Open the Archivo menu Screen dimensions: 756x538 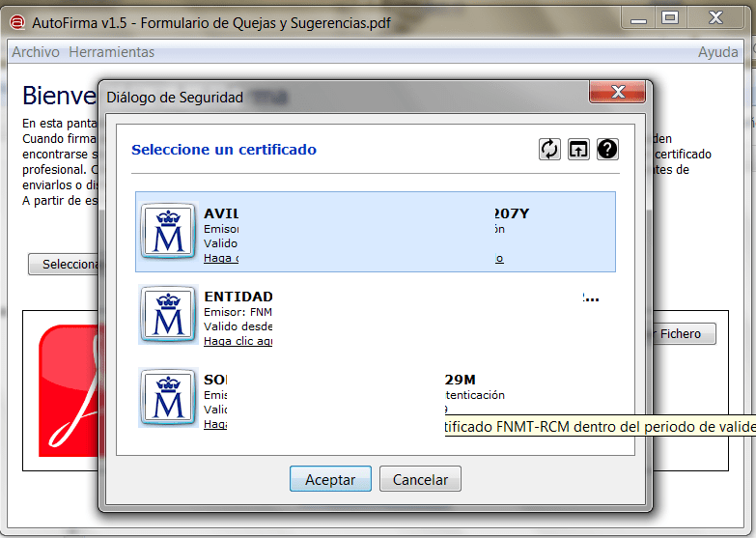(35, 52)
